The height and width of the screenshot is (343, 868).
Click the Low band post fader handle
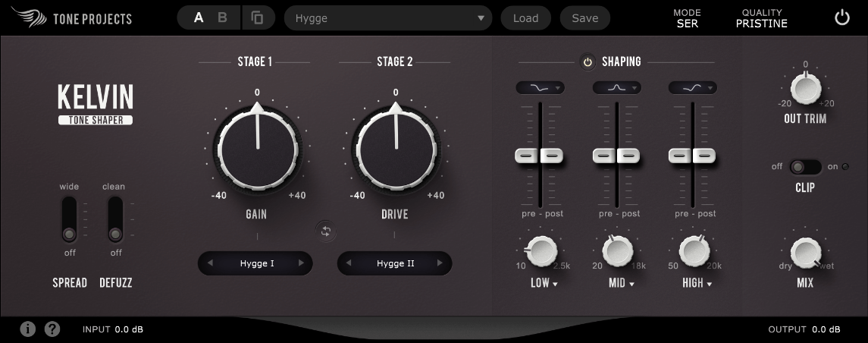pyautogui.click(x=552, y=156)
